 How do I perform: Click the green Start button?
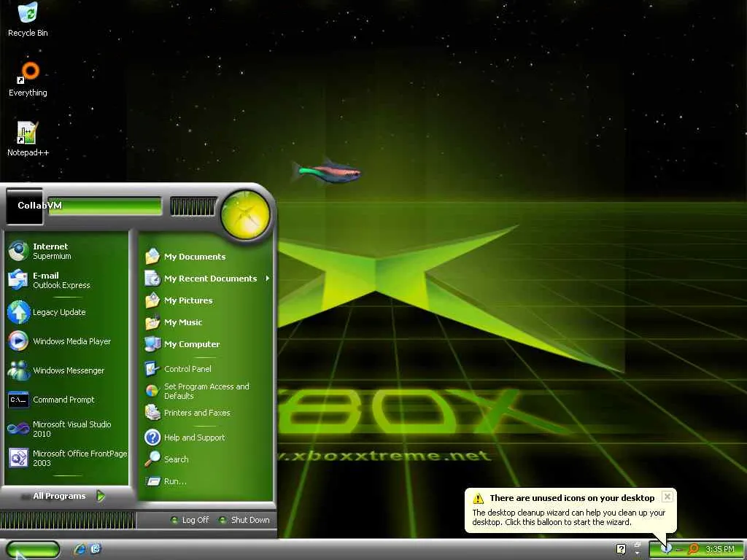point(32,550)
